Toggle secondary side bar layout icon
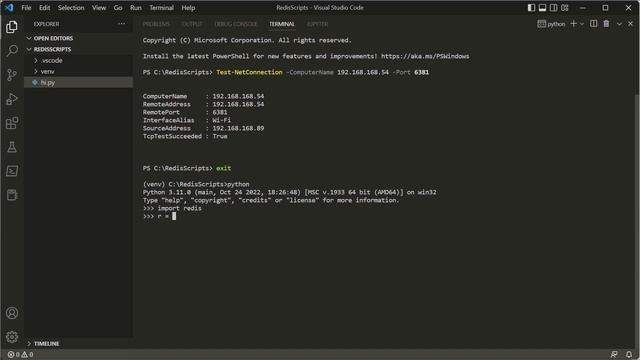Screen dimensions: 640x360 tap(553, 8)
